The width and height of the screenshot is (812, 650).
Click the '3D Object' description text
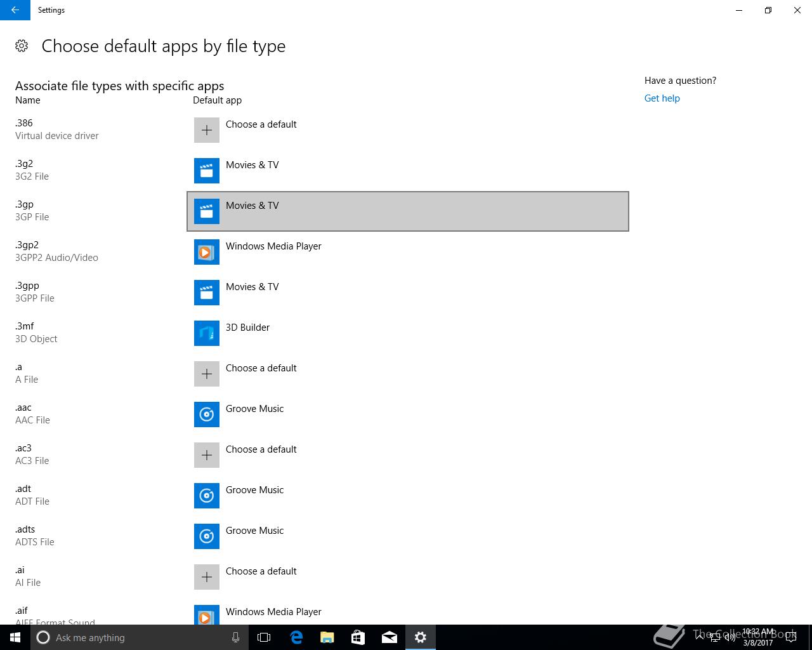[36, 339]
